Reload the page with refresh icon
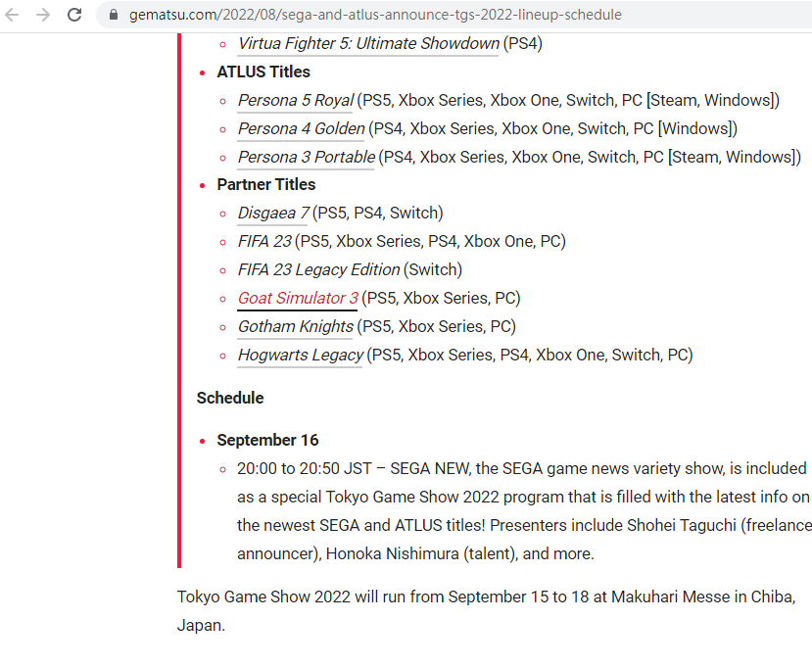This screenshot has height=668, width=812. coord(74,15)
